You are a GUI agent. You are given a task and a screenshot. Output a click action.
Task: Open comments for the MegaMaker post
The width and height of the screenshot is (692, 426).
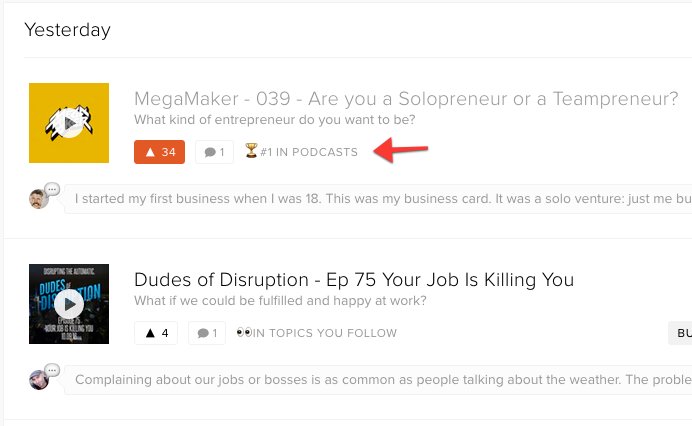pyautogui.click(x=214, y=152)
